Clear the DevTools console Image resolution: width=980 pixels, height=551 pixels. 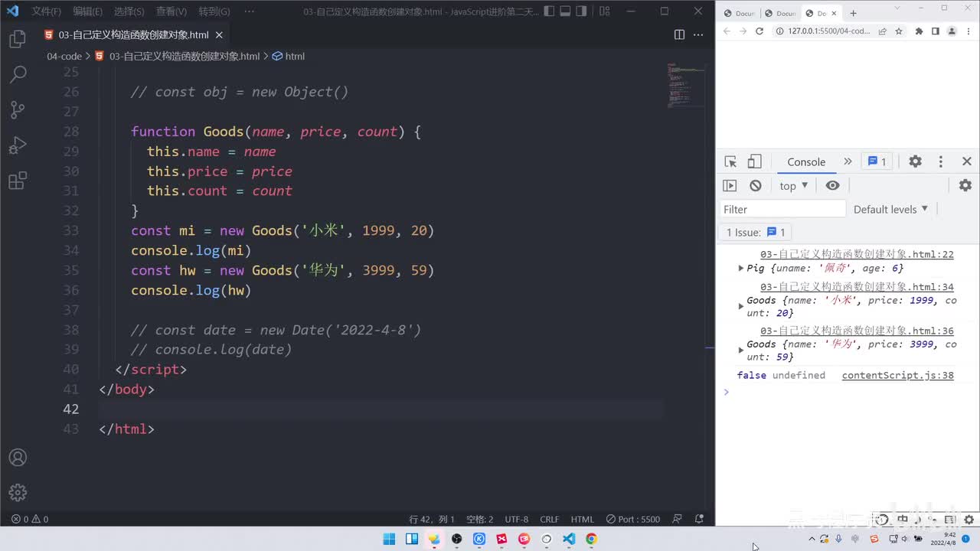tap(756, 185)
